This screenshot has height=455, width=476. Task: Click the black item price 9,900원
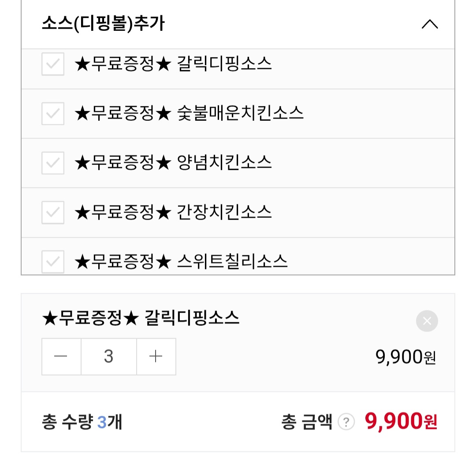[405, 357]
